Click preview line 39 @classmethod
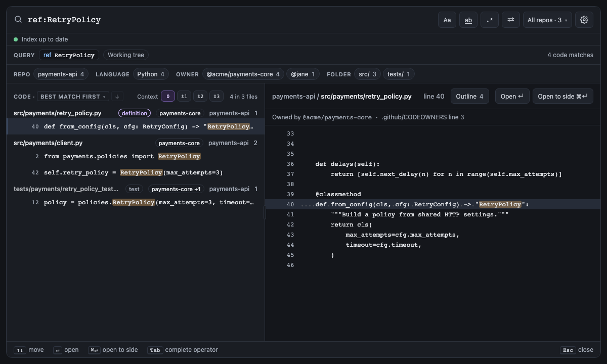The height and width of the screenshot is (364, 607). coord(338,194)
